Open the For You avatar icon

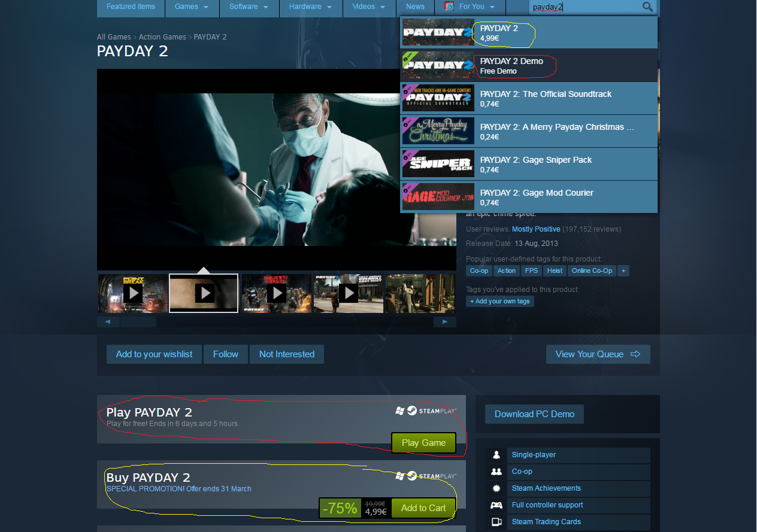[x=449, y=7]
